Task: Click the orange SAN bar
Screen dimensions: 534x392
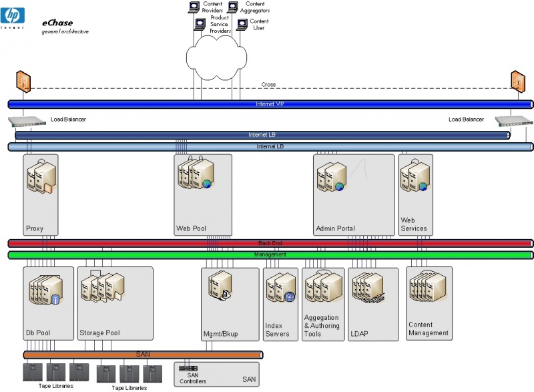Action: [x=144, y=355]
